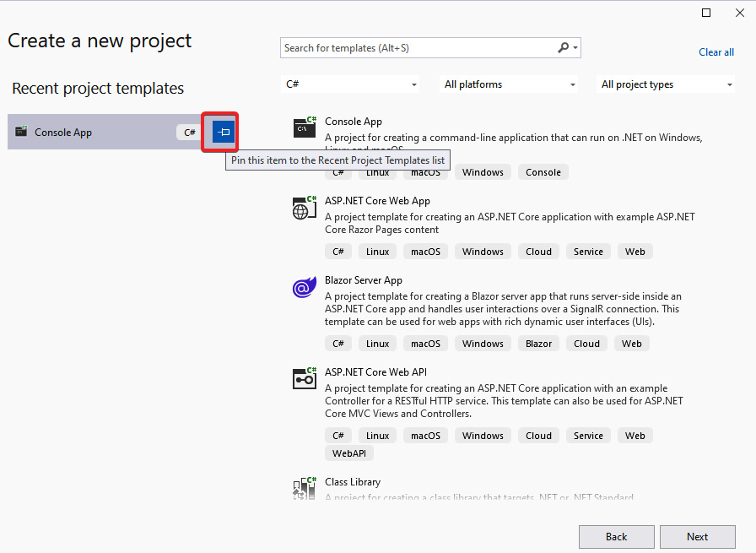The width and height of the screenshot is (756, 553).
Task: Click the Next button
Action: tap(697, 537)
